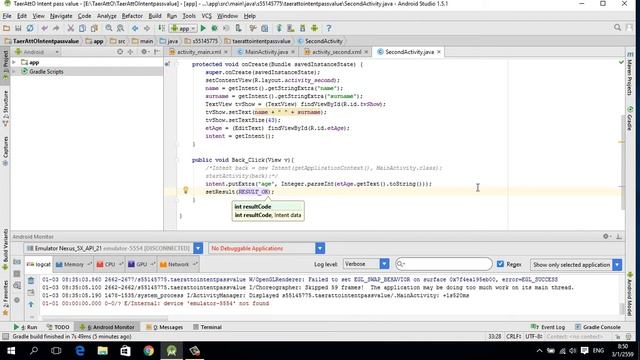Viewport: 640px width, 360px height.
Task: Click the intention lightbulb in editor gutter
Action: tap(186, 190)
